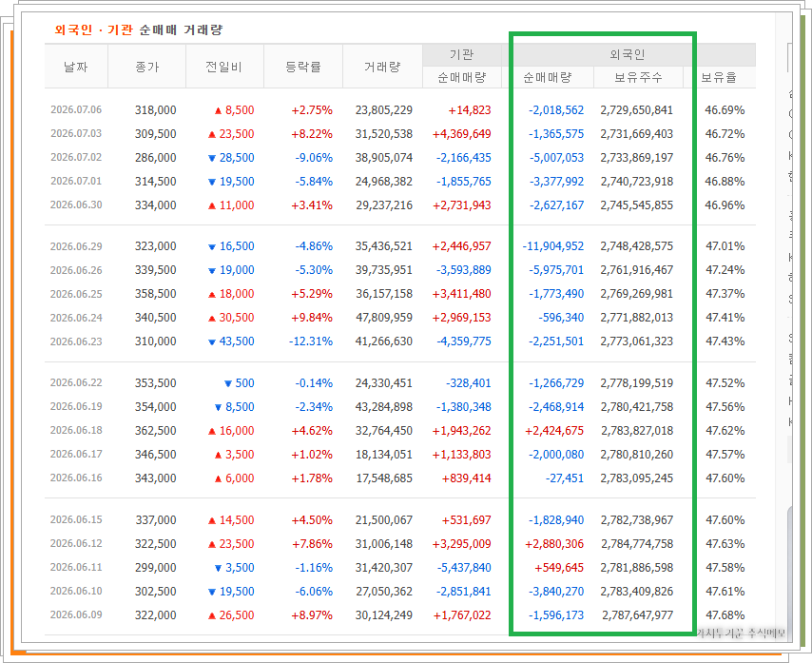Click the volume value 47,809,959
Screen dimensions: 812x663
click(384, 318)
